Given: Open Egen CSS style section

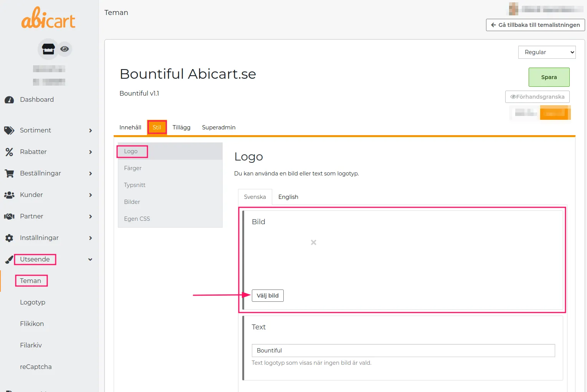Looking at the screenshot, I should (170, 219).
